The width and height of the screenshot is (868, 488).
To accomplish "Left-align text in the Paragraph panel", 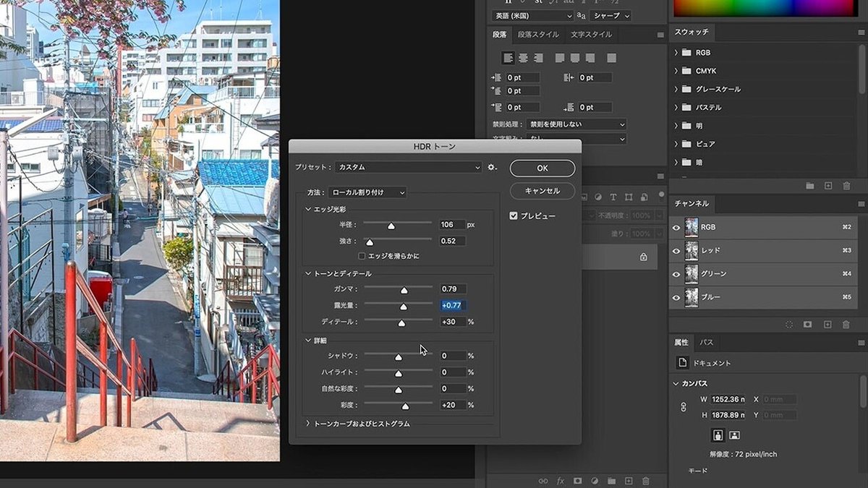I will 508,58.
